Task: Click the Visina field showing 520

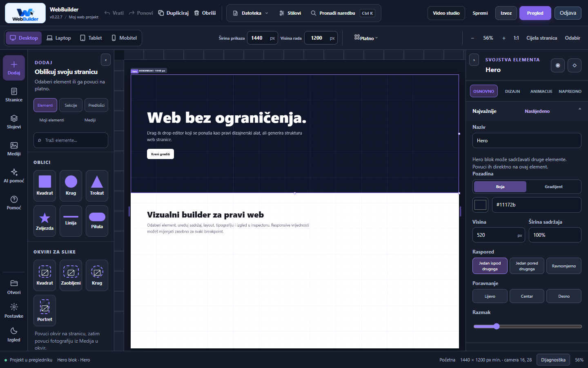Action: (x=499, y=235)
